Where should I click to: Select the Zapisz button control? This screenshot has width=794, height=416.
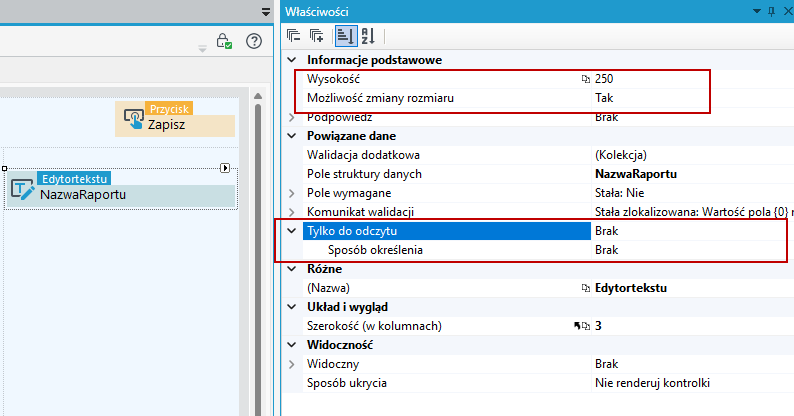(175, 119)
